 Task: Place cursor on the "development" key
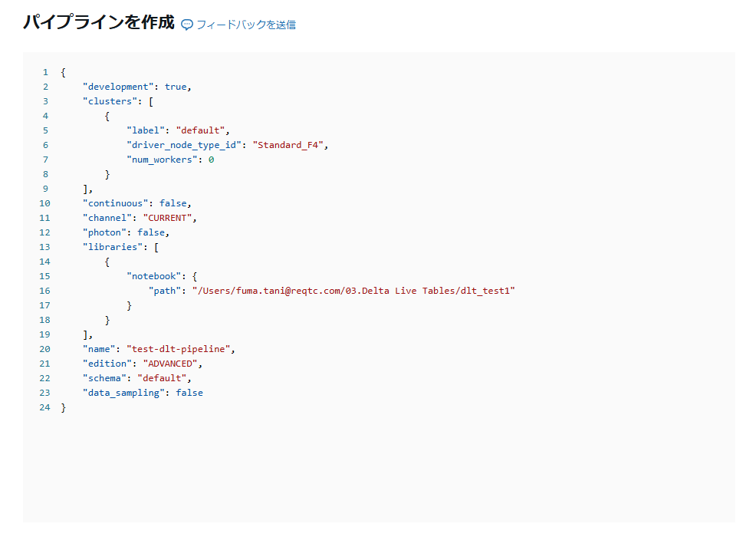(117, 87)
